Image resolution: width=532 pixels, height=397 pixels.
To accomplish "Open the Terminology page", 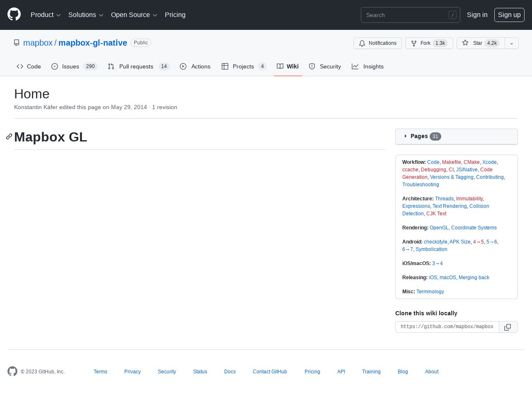I will [x=430, y=292].
